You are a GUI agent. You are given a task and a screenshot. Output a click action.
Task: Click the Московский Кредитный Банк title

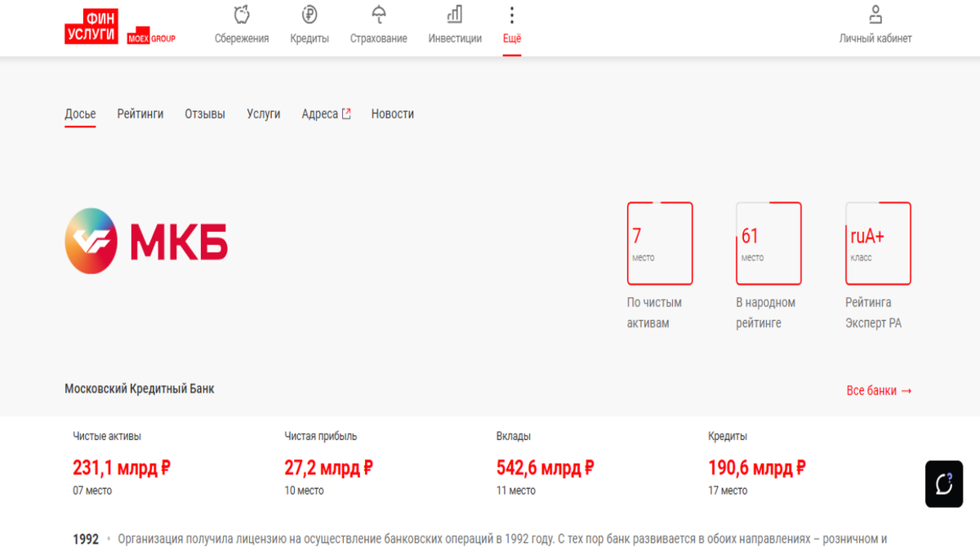(140, 389)
